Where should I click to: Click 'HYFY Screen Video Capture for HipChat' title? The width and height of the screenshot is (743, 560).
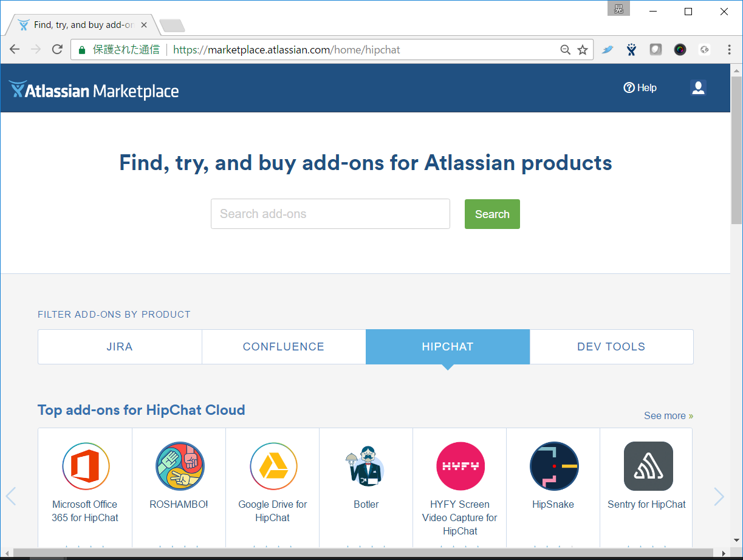[460, 517]
